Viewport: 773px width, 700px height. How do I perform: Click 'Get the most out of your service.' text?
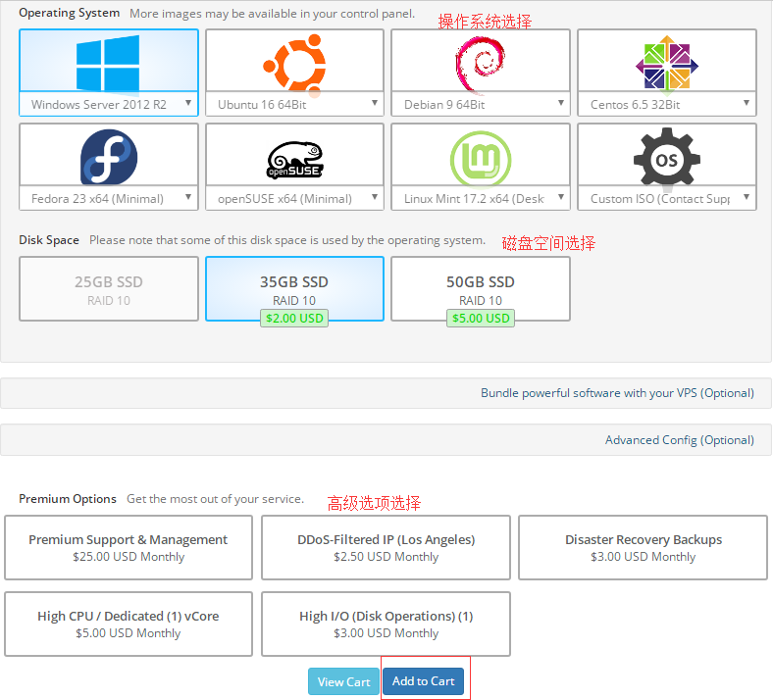coord(216,499)
